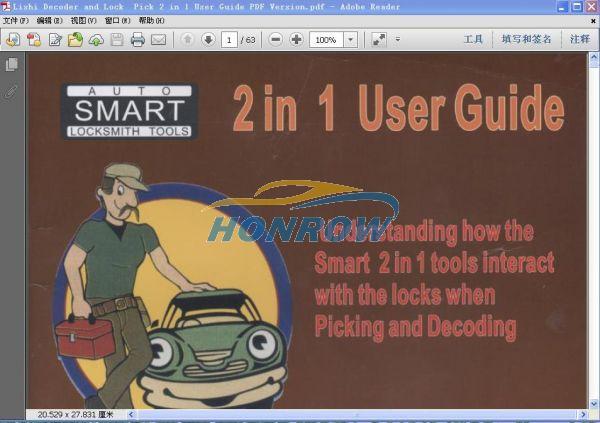The width and height of the screenshot is (600, 423).
Task: Click horizontal scrollbar right arrow
Action: (x=583, y=414)
